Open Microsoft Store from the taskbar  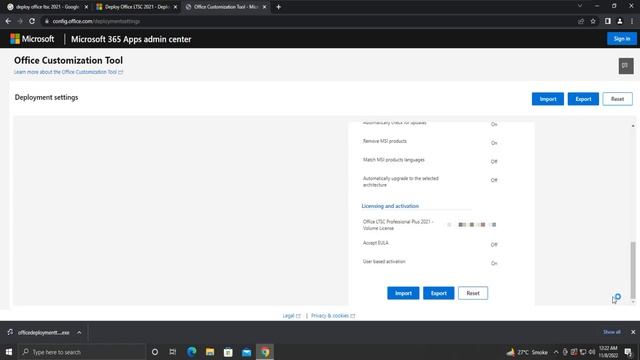click(228, 352)
